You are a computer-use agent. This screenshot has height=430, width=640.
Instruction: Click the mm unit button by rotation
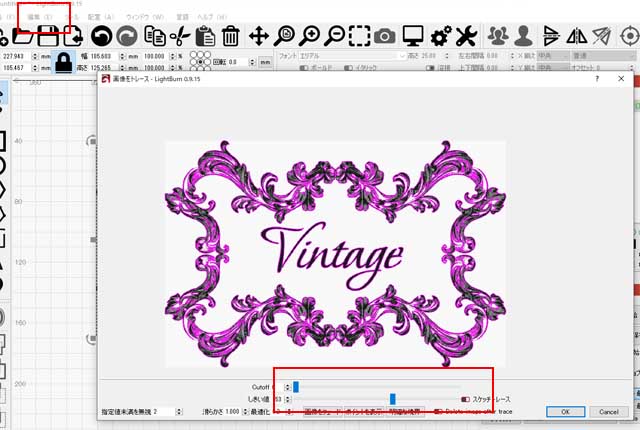point(265,62)
